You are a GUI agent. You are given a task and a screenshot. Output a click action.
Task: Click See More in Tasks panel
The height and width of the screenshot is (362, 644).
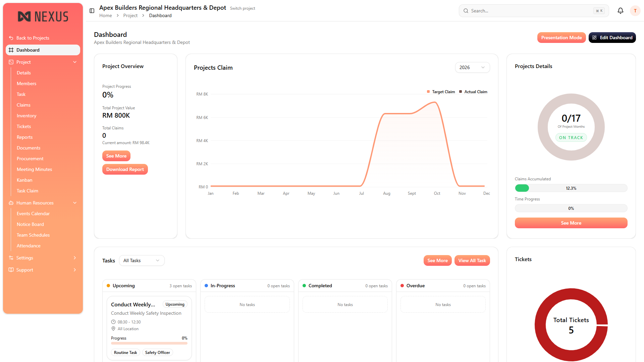click(x=437, y=260)
